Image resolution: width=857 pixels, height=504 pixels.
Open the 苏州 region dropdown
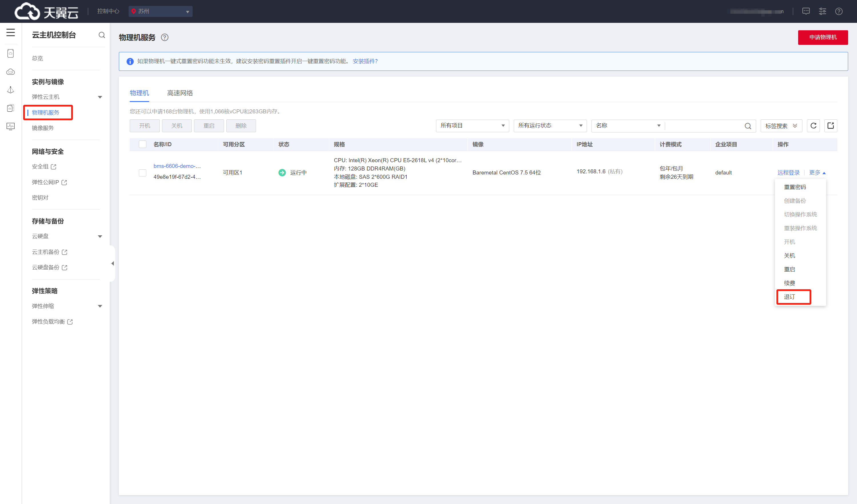(x=161, y=11)
